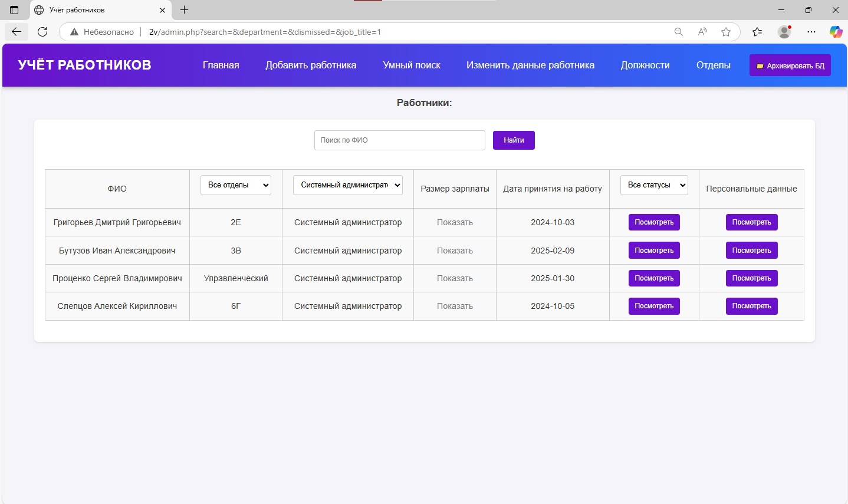Open the browser profile avatar
Image resolution: width=848 pixels, height=504 pixels.
[784, 32]
